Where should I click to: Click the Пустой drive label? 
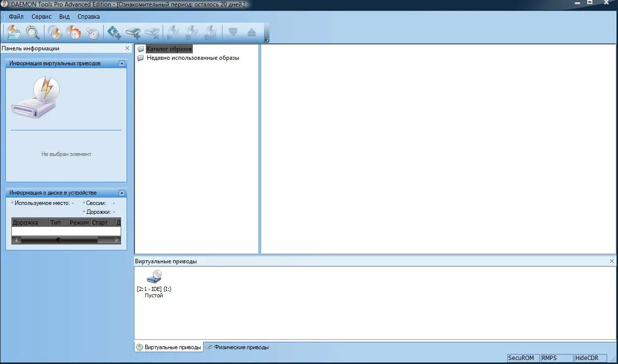[x=154, y=296]
